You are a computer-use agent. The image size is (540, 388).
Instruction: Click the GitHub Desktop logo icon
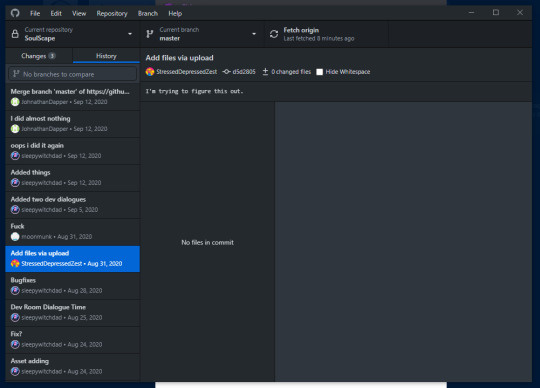15,13
